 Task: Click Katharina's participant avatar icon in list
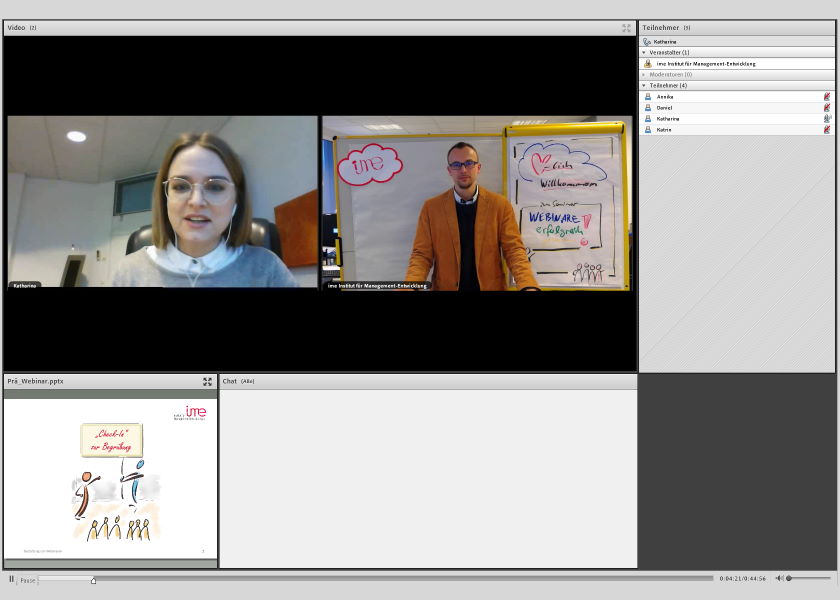648,119
